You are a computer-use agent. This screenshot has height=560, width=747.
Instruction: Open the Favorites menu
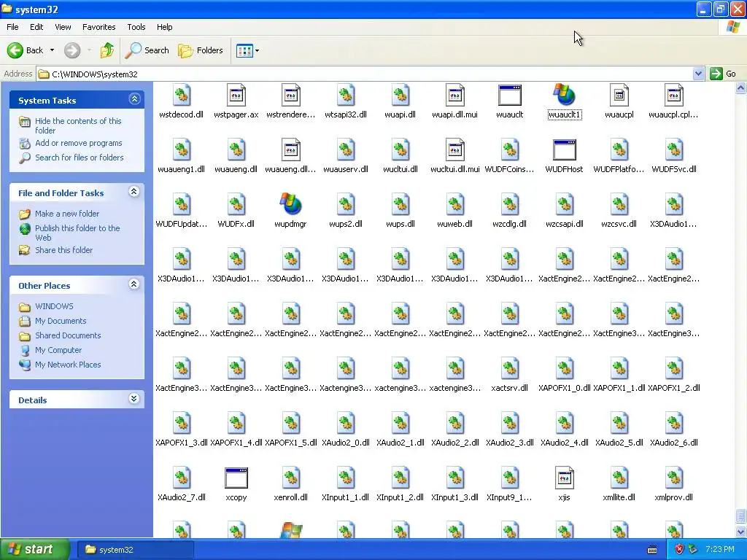pyautogui.click(x=98, y=27)
